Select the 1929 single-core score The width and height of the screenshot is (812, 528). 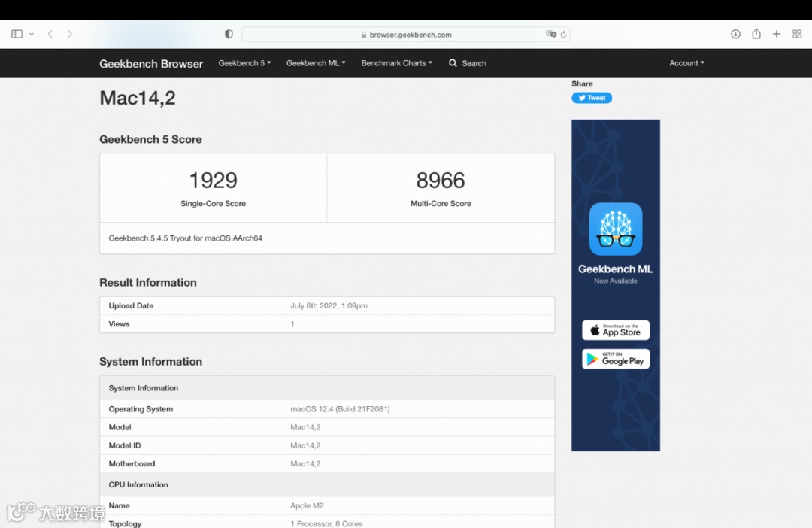pos(213,181)
